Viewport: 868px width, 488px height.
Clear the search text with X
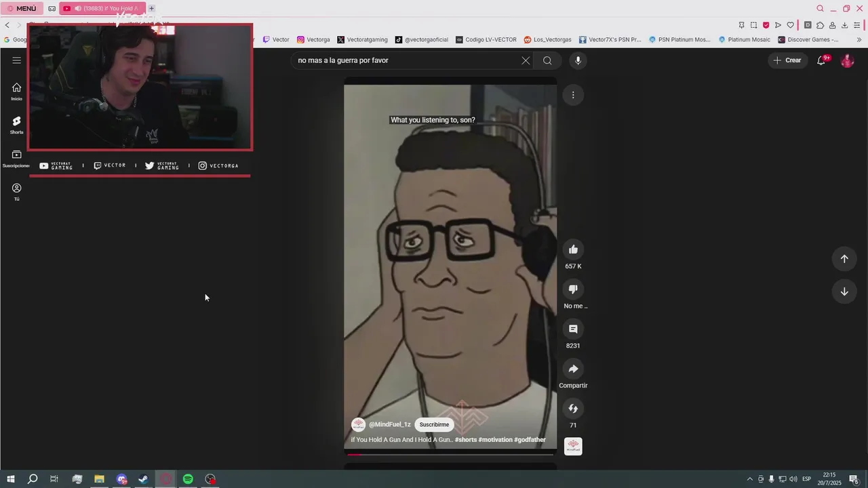[x=526, y=60]
